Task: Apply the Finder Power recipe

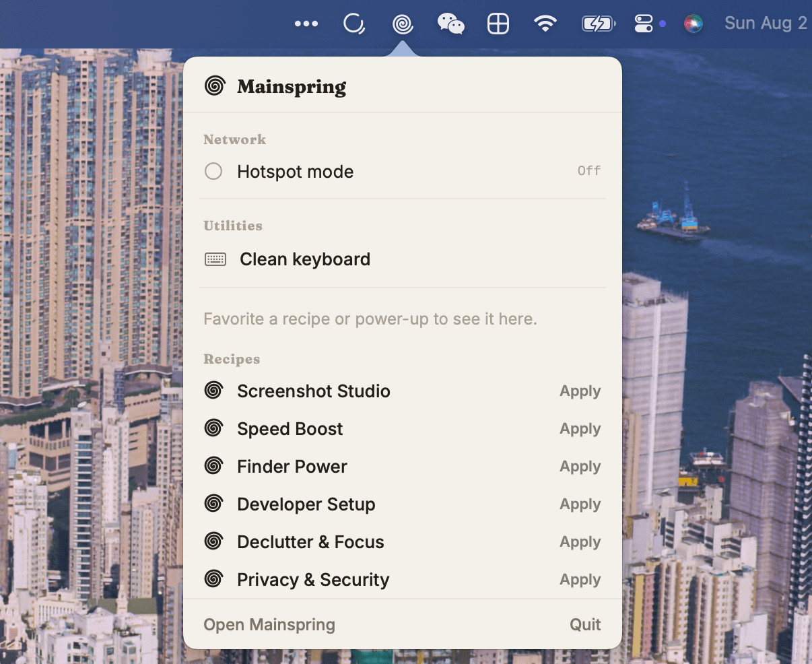Action: click(580, 467)
